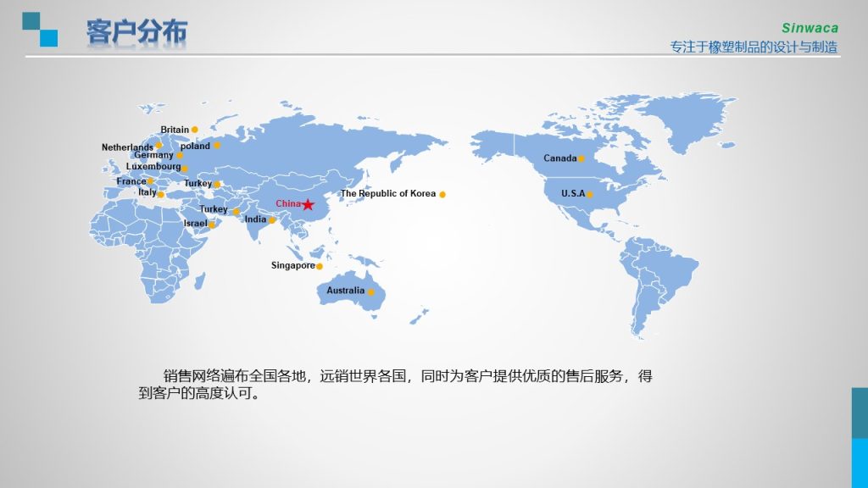Click the orange dot next to Britain
This screenshot has width=868, height=488.
coord(195,130)
